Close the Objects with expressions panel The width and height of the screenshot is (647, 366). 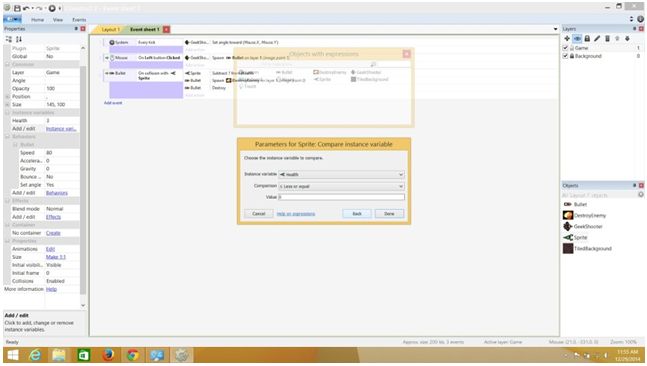[x=406, y=54]
